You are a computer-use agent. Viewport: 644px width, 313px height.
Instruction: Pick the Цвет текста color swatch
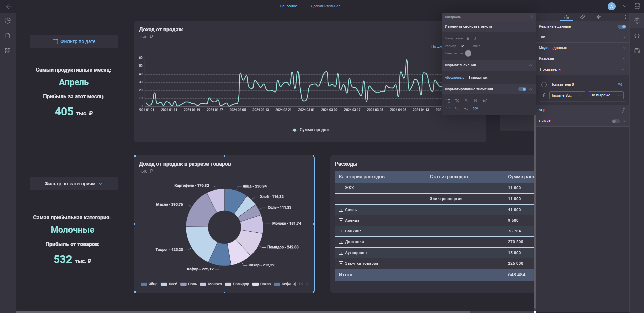pos(468,53)
